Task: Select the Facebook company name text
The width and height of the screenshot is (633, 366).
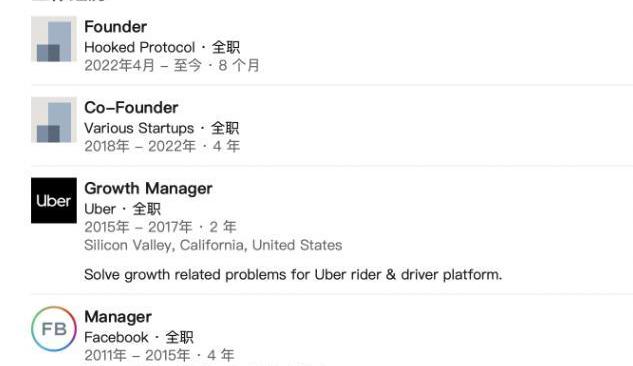Action: click(116, 337)
